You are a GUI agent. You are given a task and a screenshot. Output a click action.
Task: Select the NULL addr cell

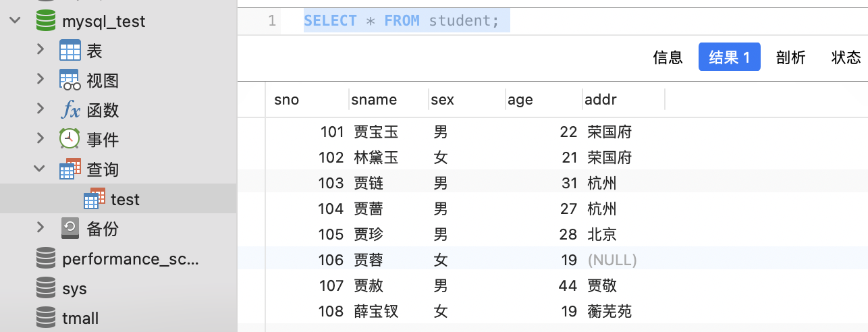coord(612,260)
